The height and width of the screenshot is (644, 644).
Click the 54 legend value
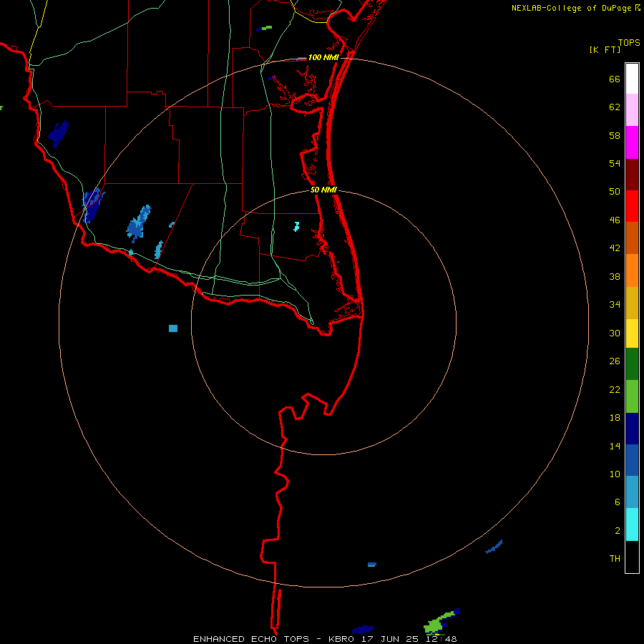[615, 163]
